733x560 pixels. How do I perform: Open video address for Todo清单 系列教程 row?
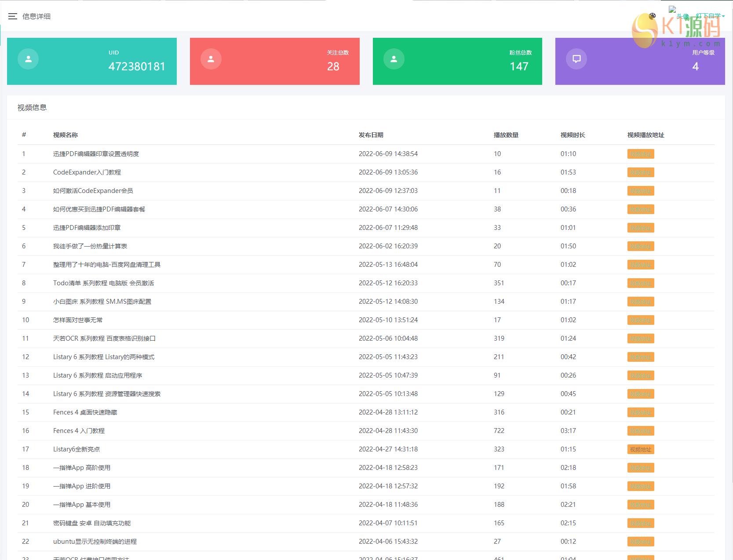coord(641,283)
